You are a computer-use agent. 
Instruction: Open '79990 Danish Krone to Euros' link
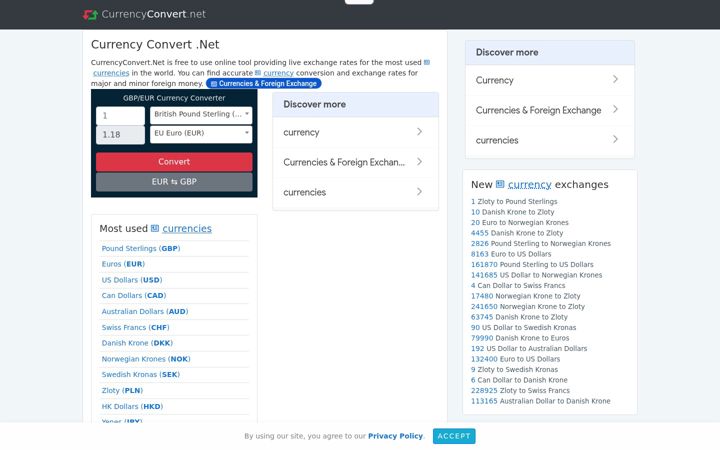pos(520,338)
